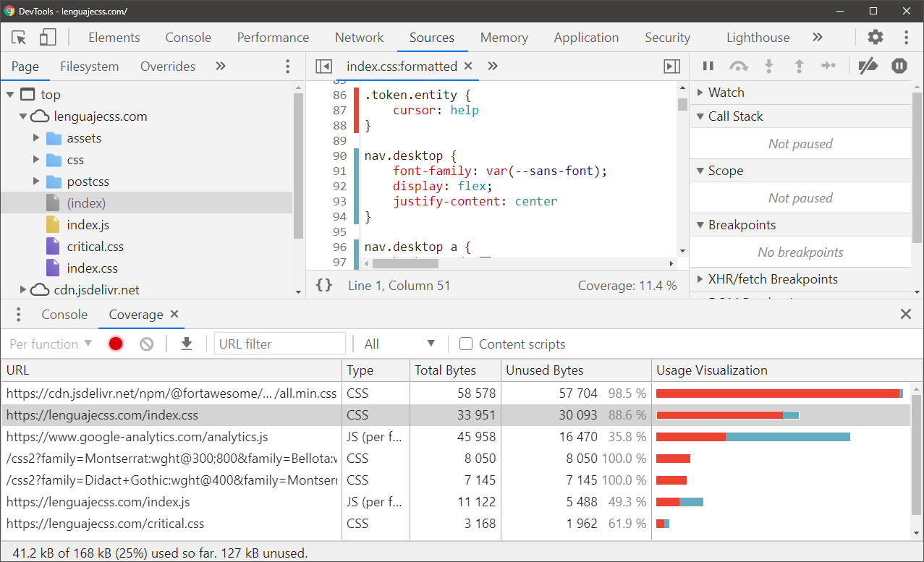Collapse the lenguajecss.com domain node
The height and width of the screenshot is (562, 924).
(23, 116)
